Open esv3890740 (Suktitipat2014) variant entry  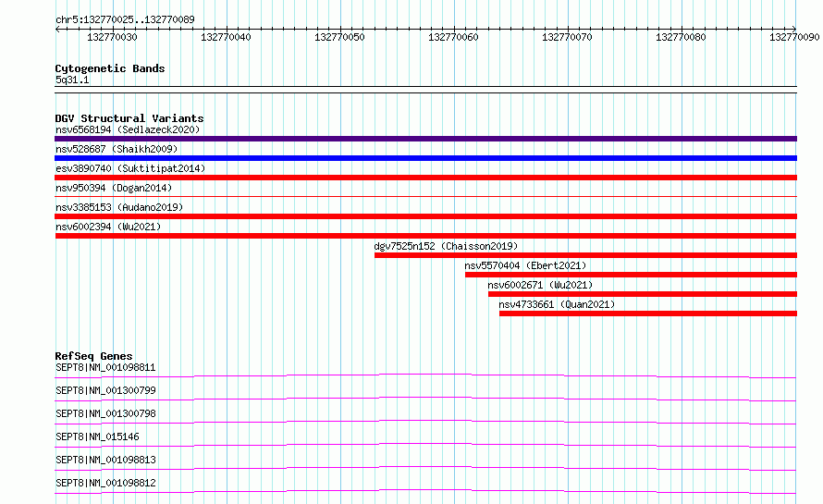coord(130,168)
